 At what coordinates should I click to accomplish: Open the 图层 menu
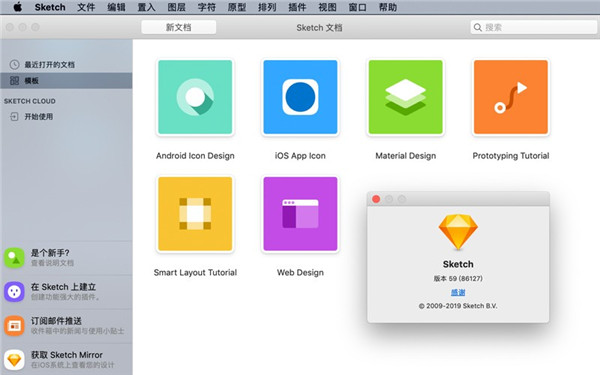[x=177, y=7]
